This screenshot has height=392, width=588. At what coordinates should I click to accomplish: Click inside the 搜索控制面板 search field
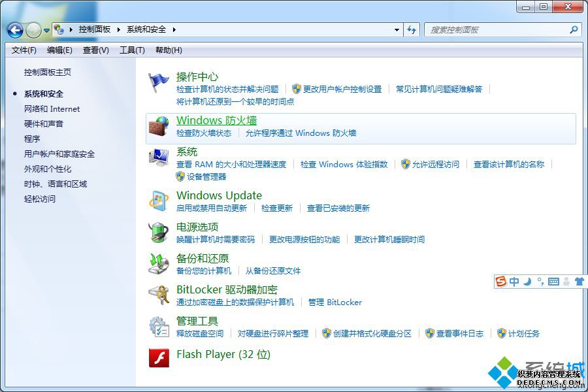(497, 29)
